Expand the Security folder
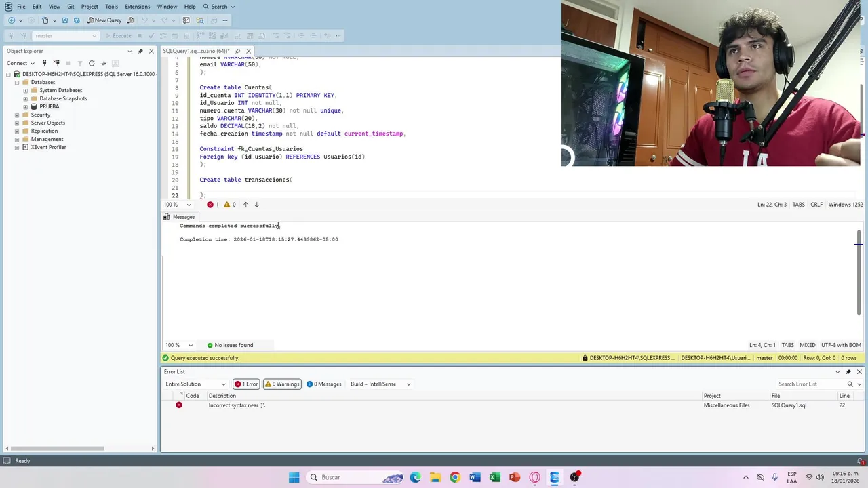This screenshot has width=868, height=488. coord(17,115)
